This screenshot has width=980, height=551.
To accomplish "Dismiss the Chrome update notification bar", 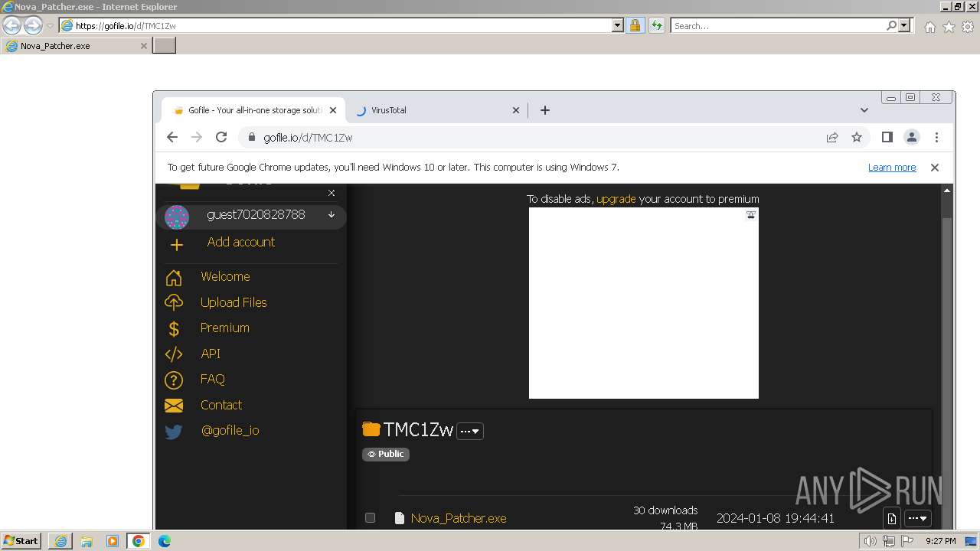I will click(x=935, y=168).
